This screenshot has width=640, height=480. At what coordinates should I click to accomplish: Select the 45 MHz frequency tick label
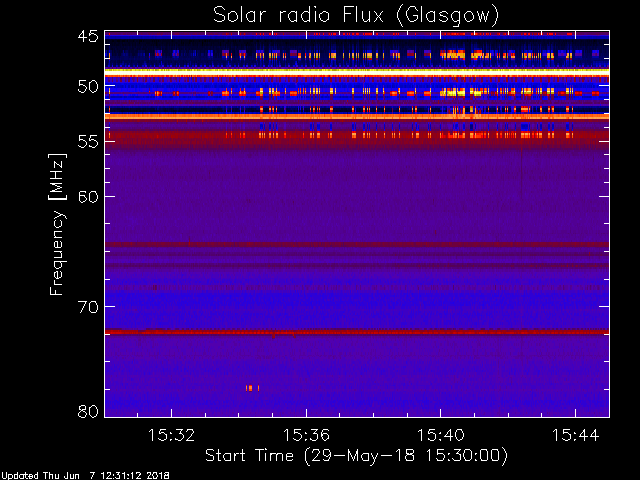click(x=88, y=36)
